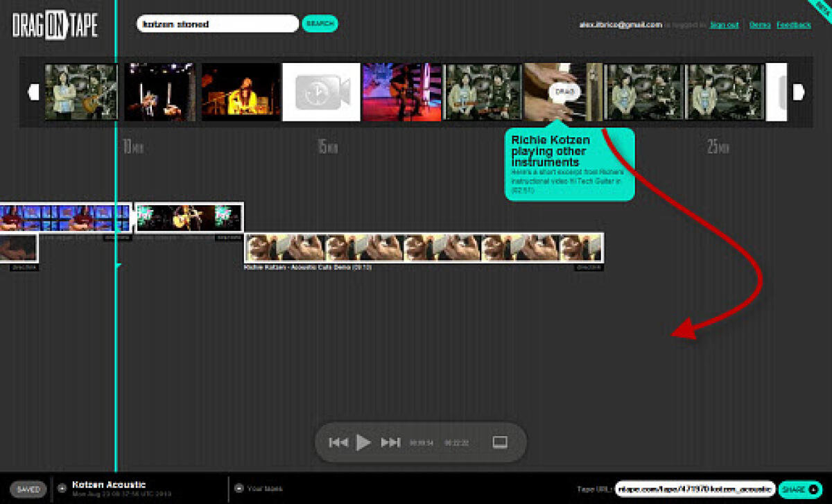Viewport: 832px width, 504px height.
Task: Toggle the video screen view icon
Action: pos(500,442)
